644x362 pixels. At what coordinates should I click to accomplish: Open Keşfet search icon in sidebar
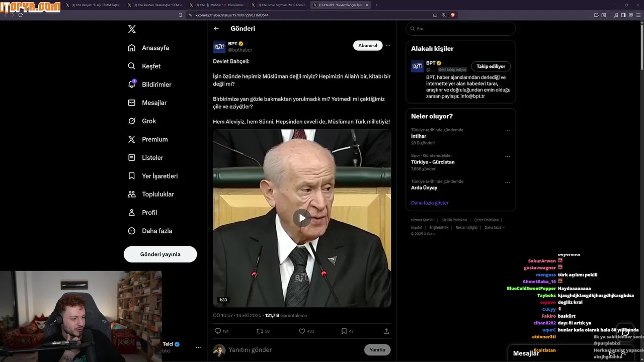tap(132, 66)
